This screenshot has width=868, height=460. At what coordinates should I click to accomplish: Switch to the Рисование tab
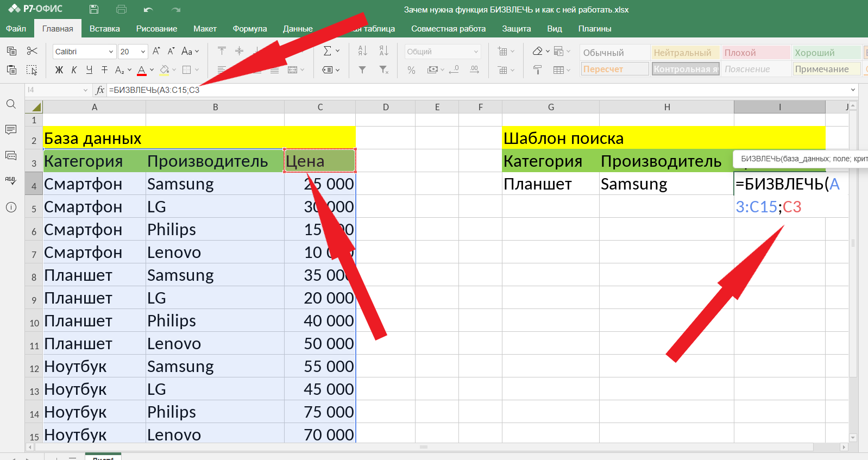[156, 28]
